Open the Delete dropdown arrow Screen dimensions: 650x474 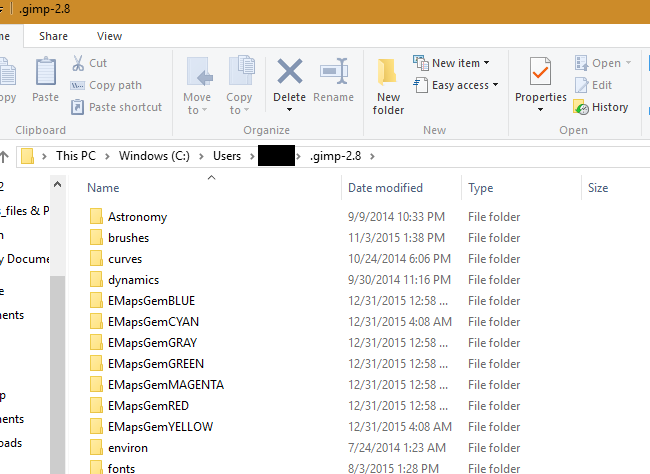coord(289,109)
